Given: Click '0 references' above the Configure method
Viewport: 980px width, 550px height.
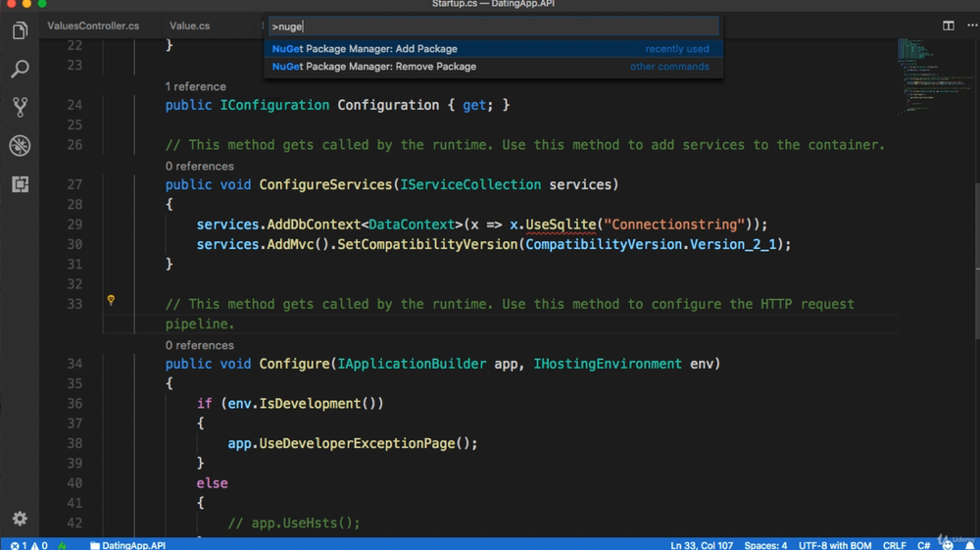Looking at the screenshot, I should tap(199, 345).
